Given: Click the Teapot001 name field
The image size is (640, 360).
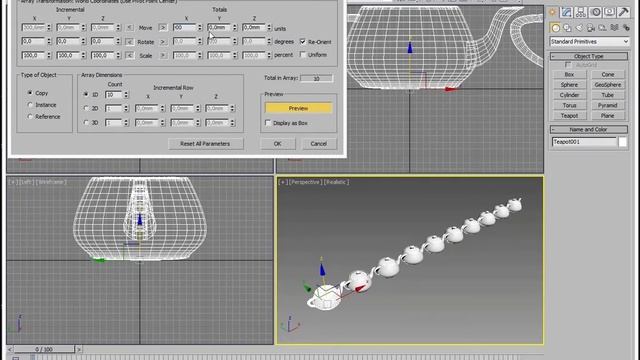Looking at the screenshot, I should pyautogui.click(x=584, y=142).
